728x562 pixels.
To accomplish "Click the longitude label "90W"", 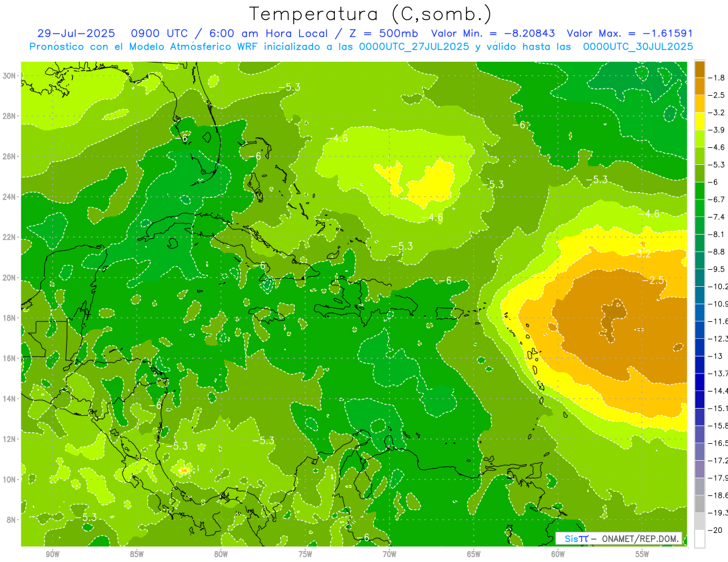I will click(x=52, y=554).
